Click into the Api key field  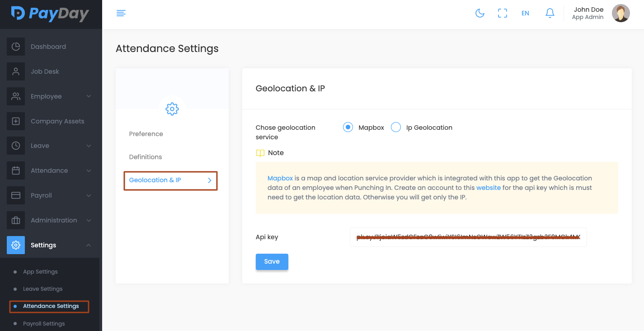(468, 237)
